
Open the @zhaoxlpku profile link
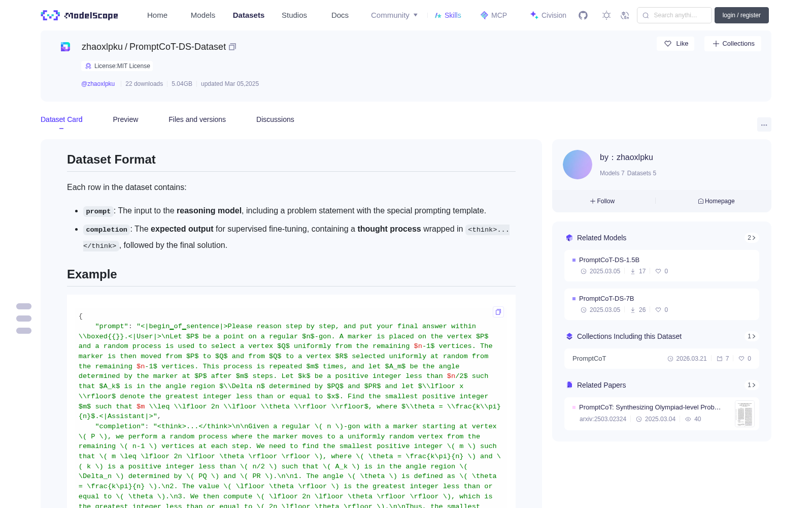98,84
